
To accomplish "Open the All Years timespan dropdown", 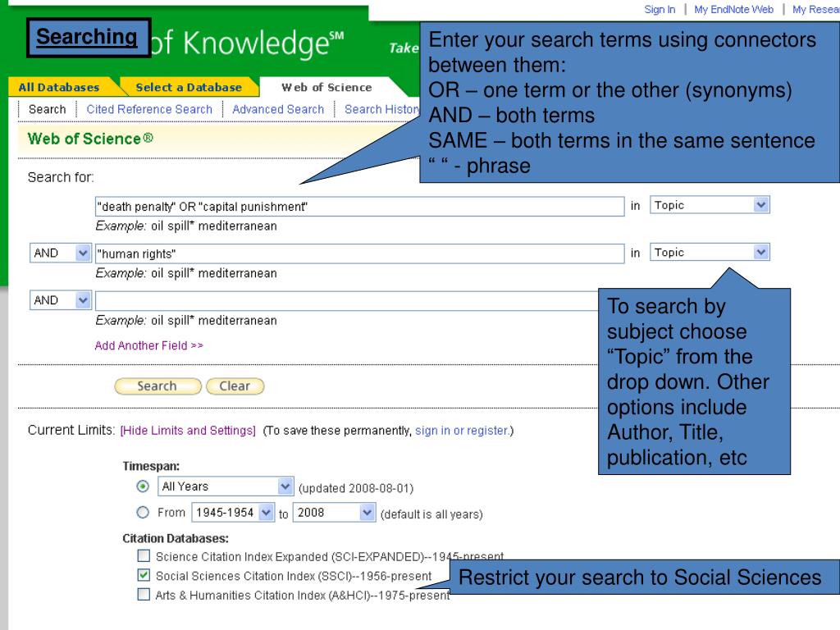I will click(226, 486).
